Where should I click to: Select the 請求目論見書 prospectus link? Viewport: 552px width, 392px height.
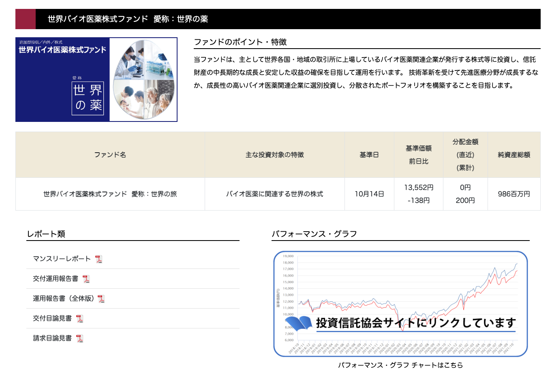point(52,338)
